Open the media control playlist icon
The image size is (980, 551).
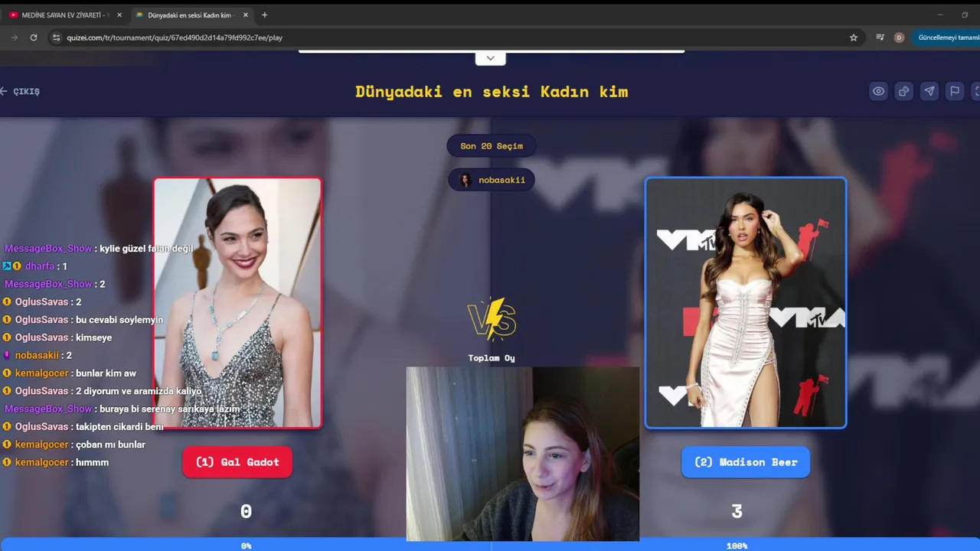pos(880,37)
